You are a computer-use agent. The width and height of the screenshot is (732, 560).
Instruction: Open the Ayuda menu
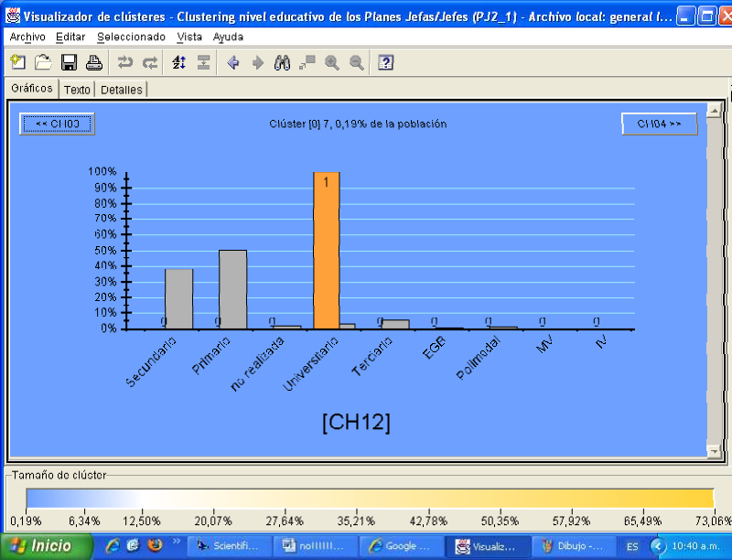(228, 37)
